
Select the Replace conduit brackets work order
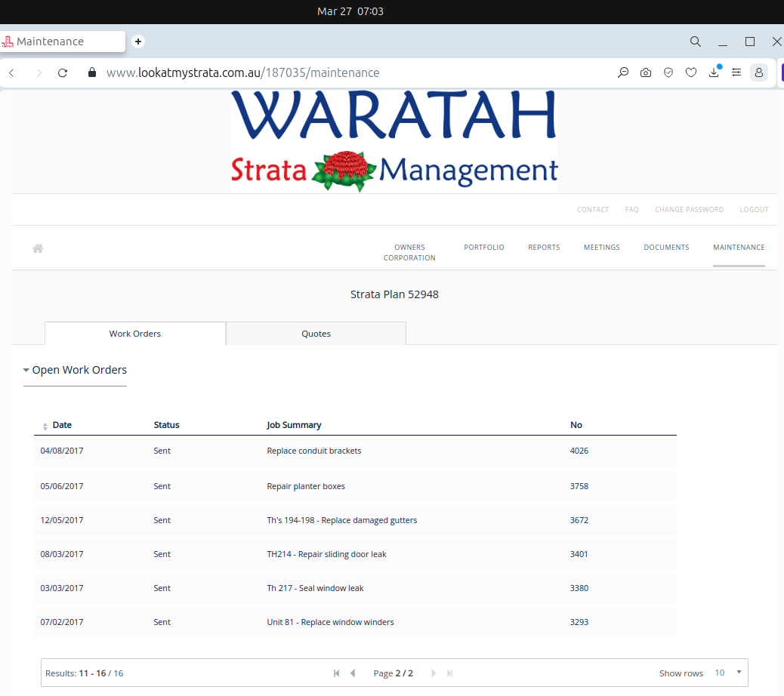pos(355,451)
